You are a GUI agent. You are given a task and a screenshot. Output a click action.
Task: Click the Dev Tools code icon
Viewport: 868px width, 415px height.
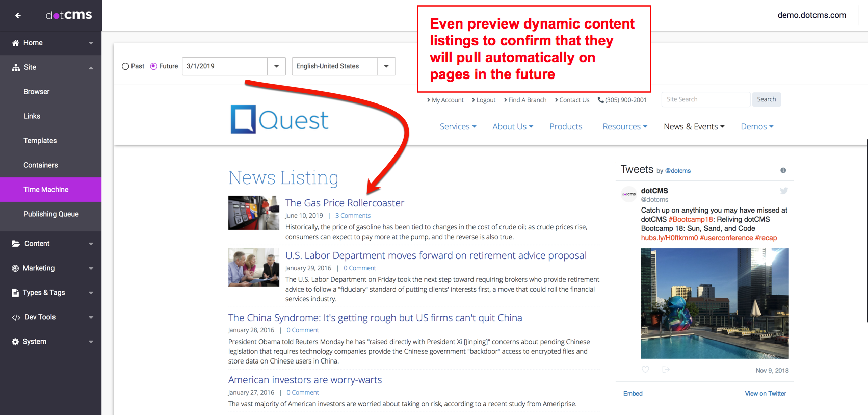tap(16, 317)
